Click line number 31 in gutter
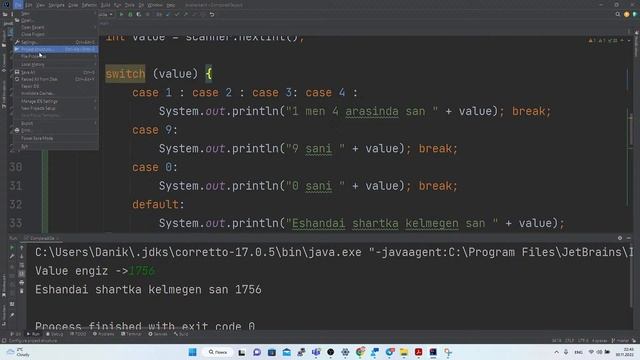Image resolution: width=640 pixels, height=360 pixels. pyautogui.click(x=16, y=186)
